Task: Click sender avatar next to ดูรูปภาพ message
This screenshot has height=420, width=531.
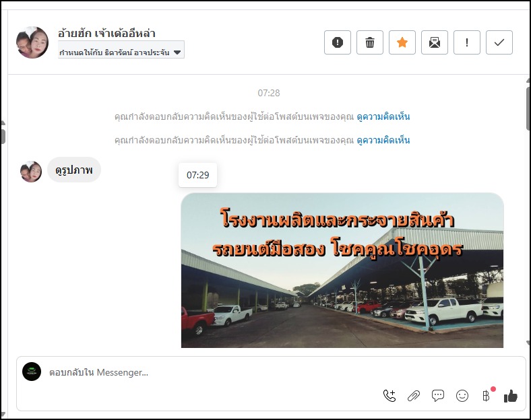Action: click(x=31, y=172)
